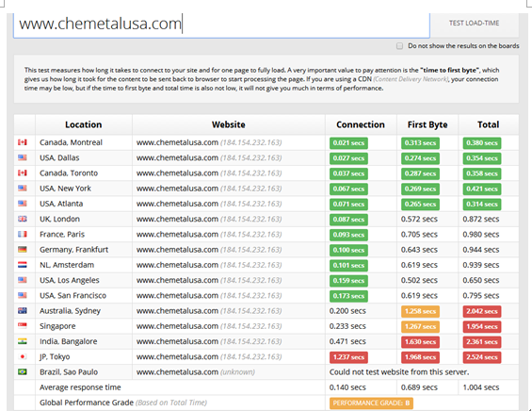Image resolution: width=532 pixels, height=411 pixels.
Task: Click the orange 1.258 secs Sydney badge
Action: click(420, 311)
